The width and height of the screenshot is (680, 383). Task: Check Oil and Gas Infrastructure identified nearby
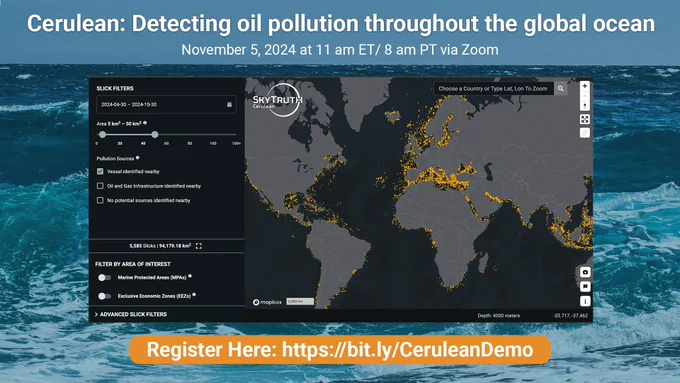100,186
